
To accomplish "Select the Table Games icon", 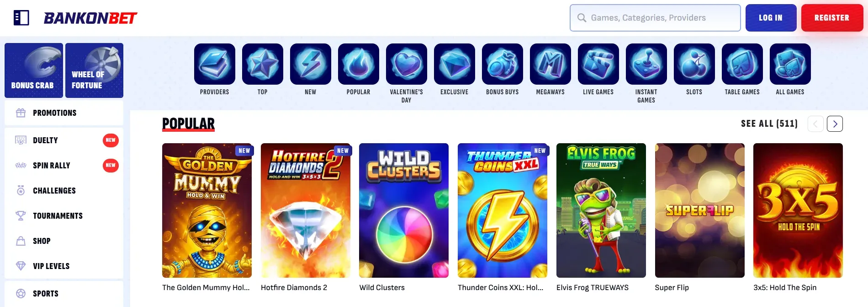I will click(742, 64).
